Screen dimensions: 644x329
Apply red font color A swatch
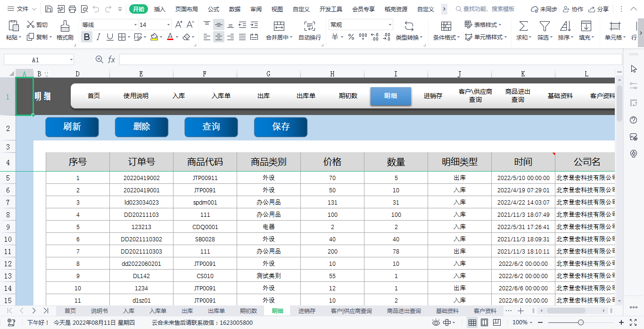pos(170,37)
